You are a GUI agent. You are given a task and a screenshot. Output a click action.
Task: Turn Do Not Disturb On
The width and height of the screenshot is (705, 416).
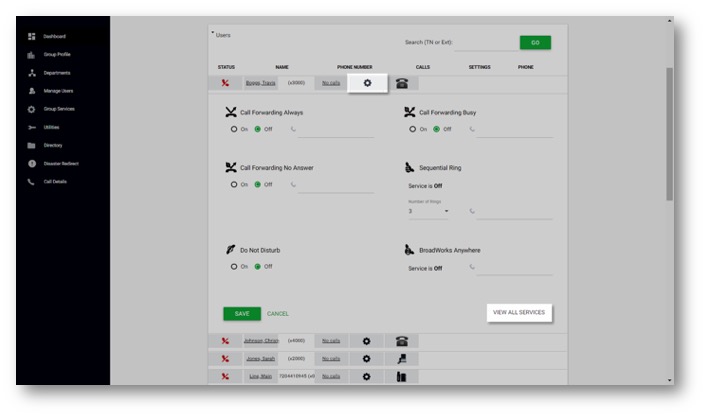point(234,267)
